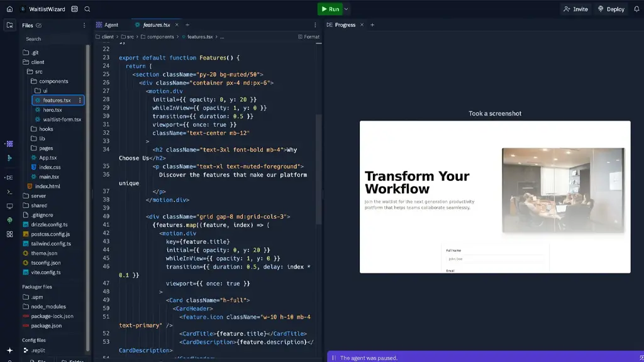Expand the pages folder

pos(42,148)
